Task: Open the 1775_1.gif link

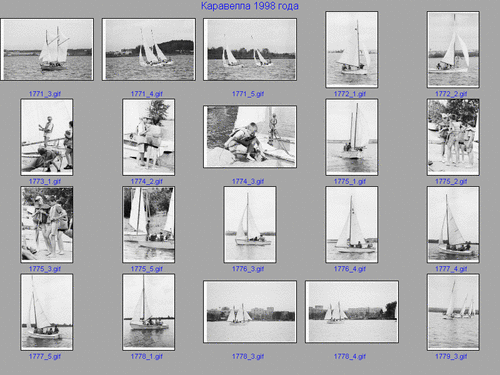Action: [350, 181]
